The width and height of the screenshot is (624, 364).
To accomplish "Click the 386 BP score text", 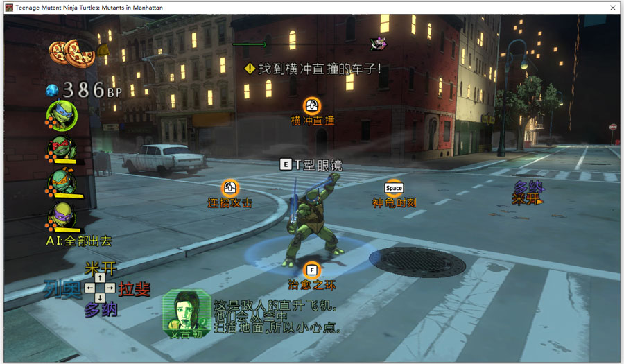I will pyautogui.click(x=92, y=90).
